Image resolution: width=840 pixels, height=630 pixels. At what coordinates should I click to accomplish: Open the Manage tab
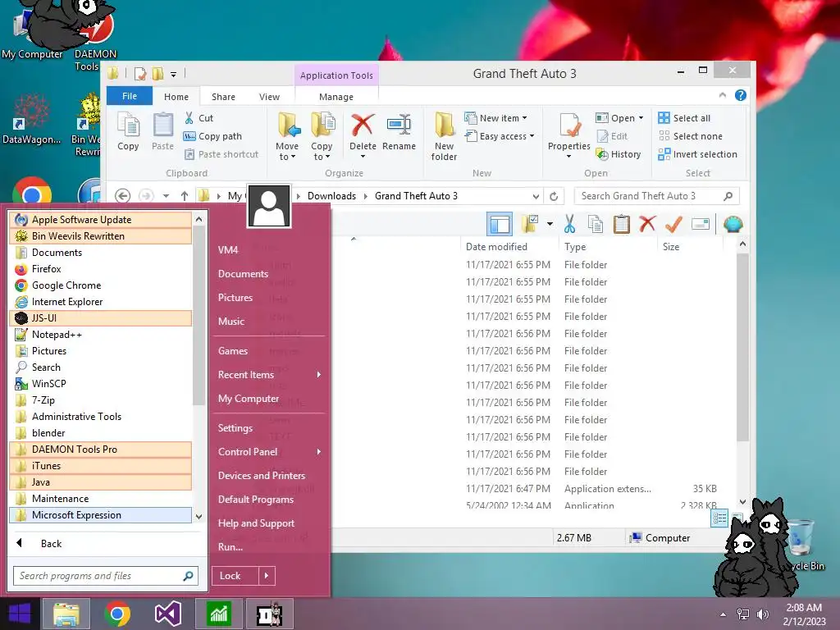[x=336, y=97]
